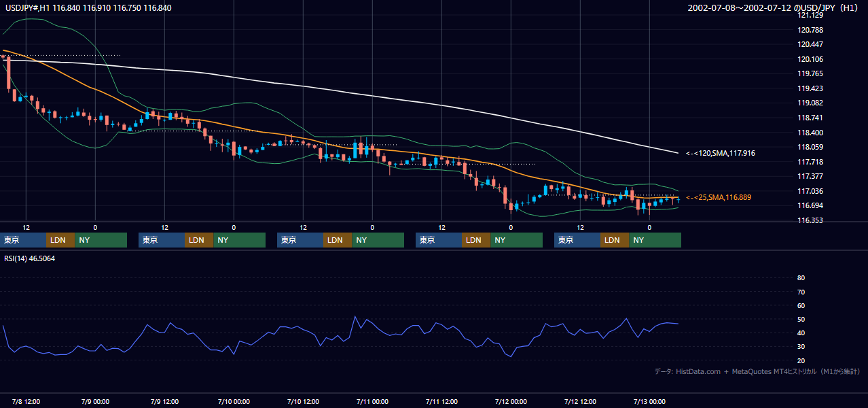The width and height of the screenshot is (868, 408).
Task: Click price axis label 117.036
Action: [x=810, y=191]
